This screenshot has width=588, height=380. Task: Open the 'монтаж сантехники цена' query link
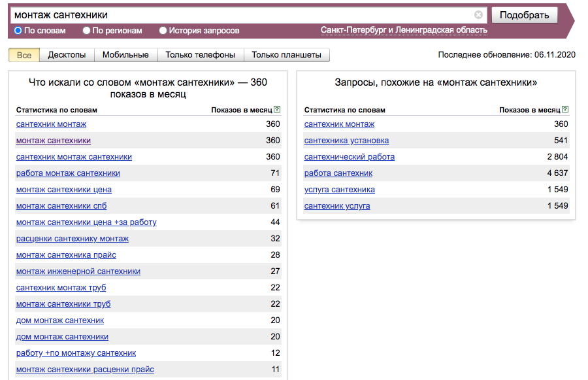(x=64, y=190)
